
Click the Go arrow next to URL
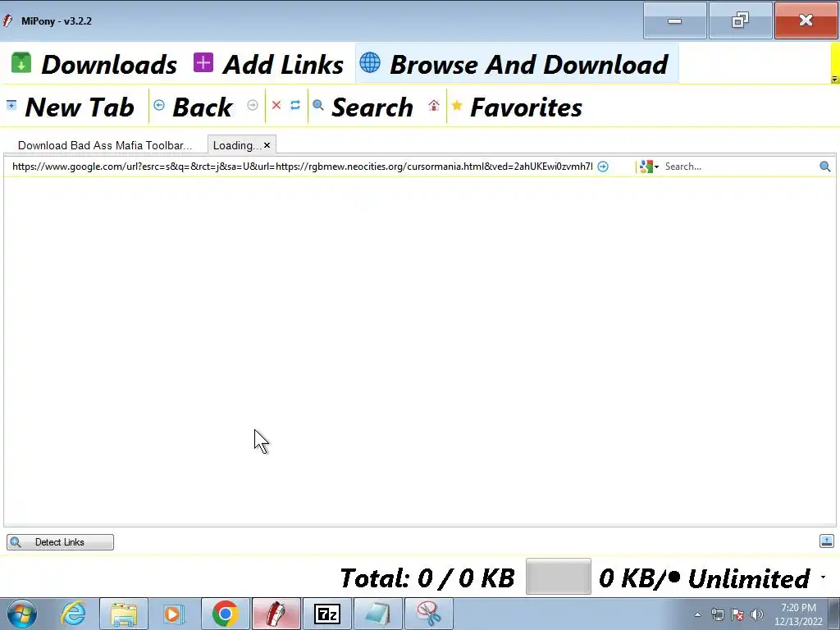point(603,167)
